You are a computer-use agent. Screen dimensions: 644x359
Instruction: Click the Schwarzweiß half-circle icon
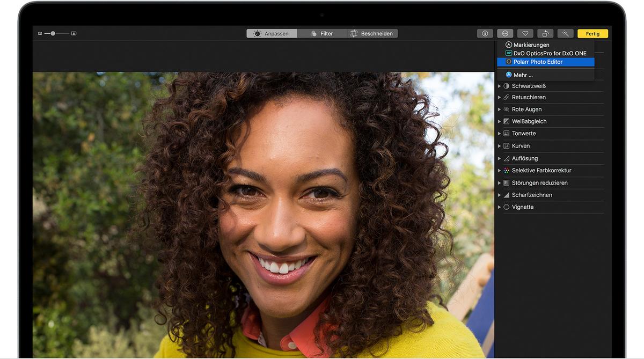(506, 86)
